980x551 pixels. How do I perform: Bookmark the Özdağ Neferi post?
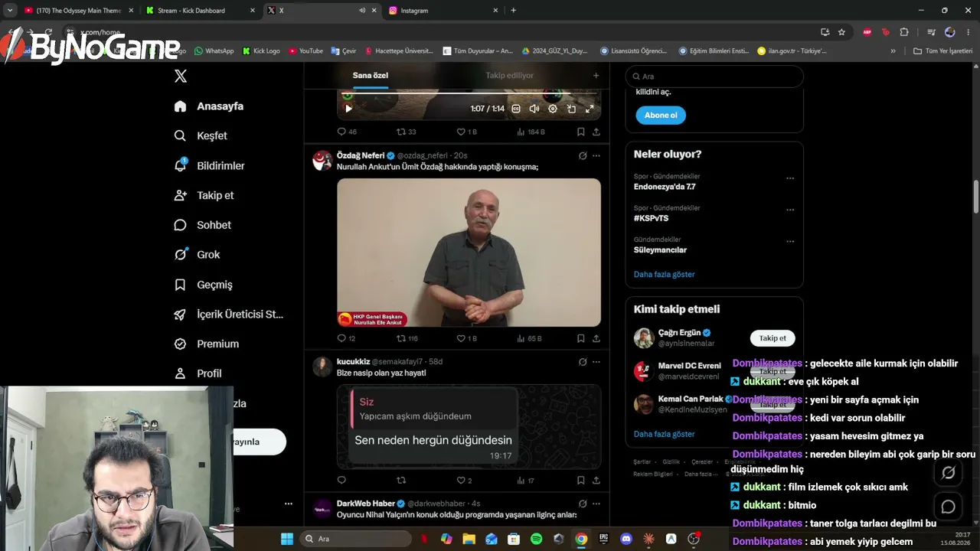point(581,338)
